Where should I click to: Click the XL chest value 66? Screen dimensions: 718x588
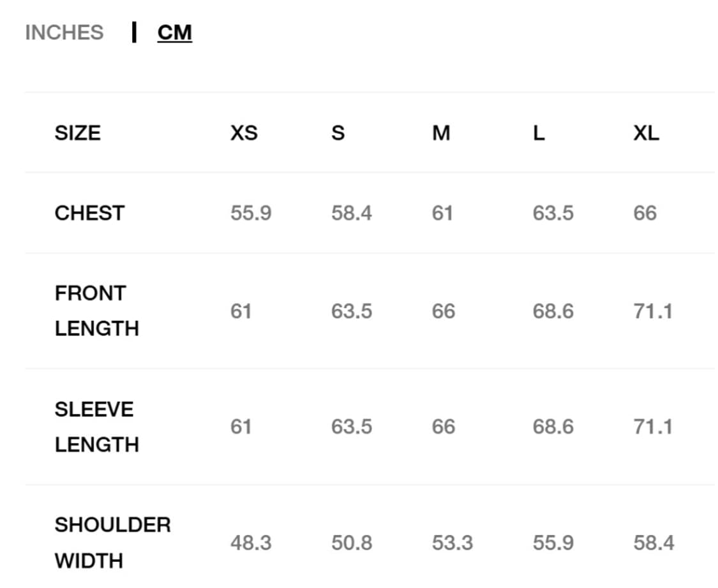645,212
